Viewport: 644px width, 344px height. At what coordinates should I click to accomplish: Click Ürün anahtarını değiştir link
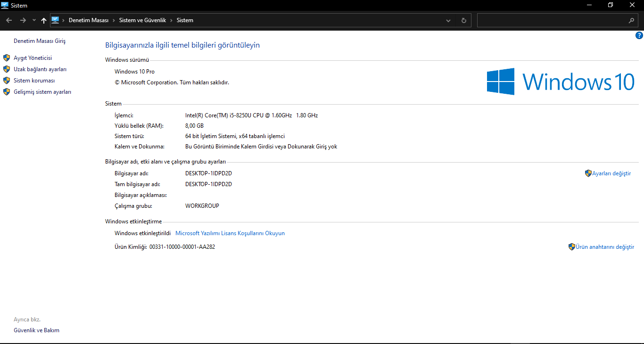[x=605, y=247]
